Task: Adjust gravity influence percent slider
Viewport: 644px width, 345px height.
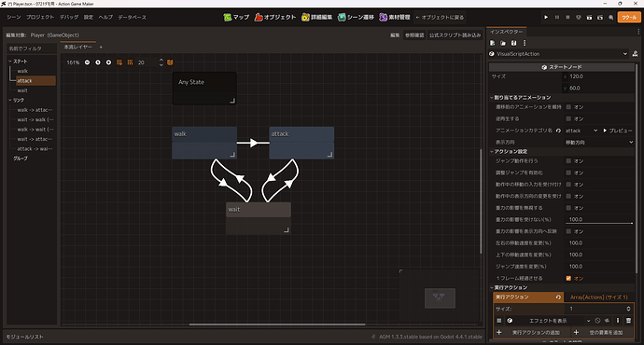Action: tap(599, 223)
